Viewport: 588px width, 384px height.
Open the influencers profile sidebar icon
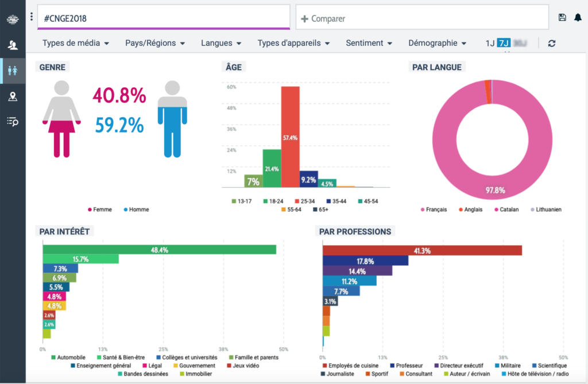click(13, 45)
